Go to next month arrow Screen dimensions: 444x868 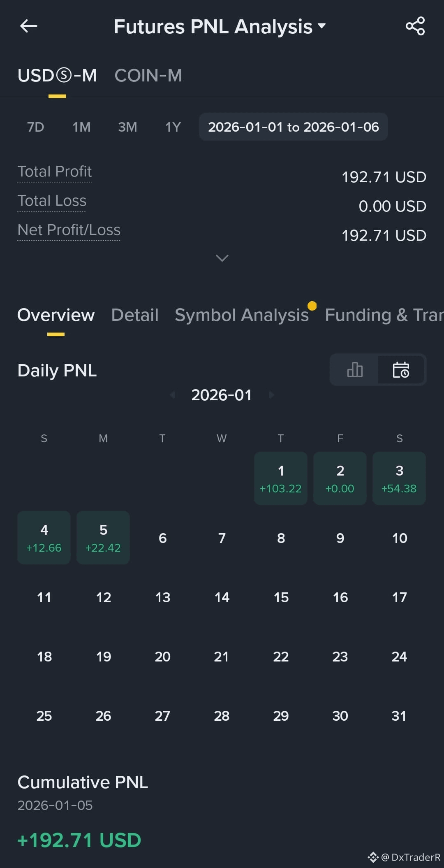[271, 395]
